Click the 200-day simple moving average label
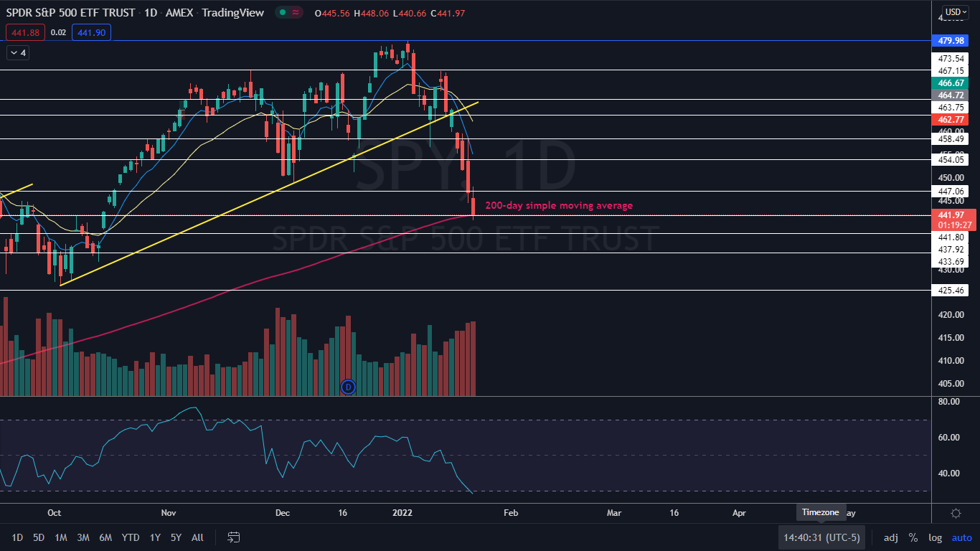This screenshot has width=980, height=551. [559, 205]
